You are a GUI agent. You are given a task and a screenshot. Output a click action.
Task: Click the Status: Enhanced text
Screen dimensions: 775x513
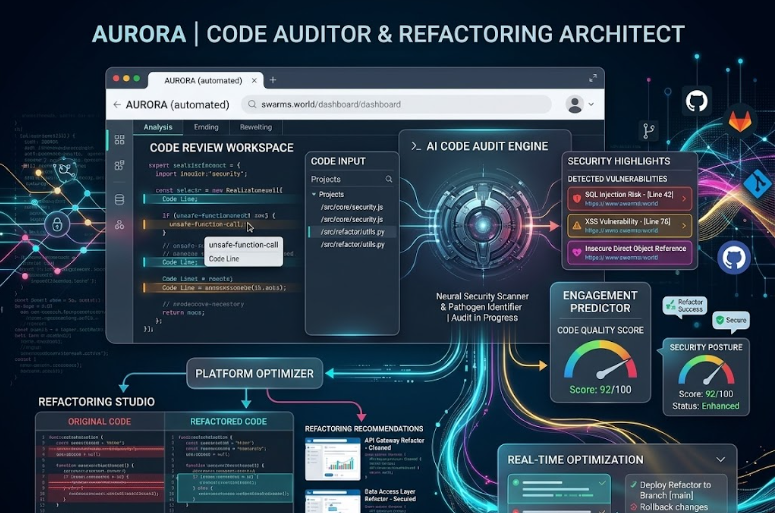tap(705, 406)
